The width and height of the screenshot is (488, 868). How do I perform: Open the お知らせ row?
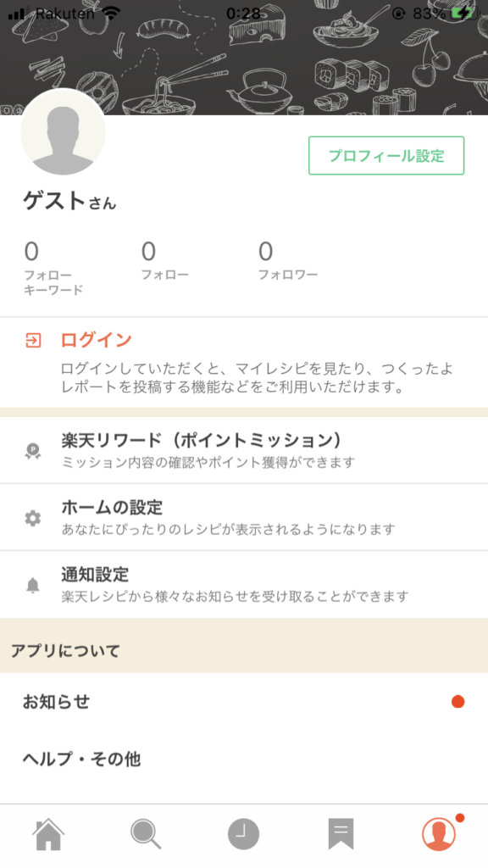(244, 701)
